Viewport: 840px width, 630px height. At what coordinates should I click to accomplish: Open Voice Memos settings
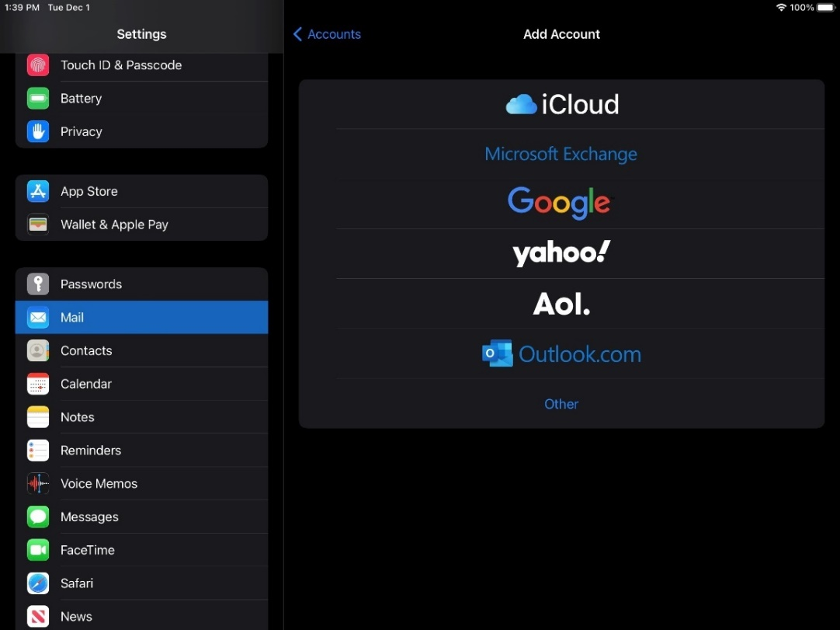pos(141,484)
